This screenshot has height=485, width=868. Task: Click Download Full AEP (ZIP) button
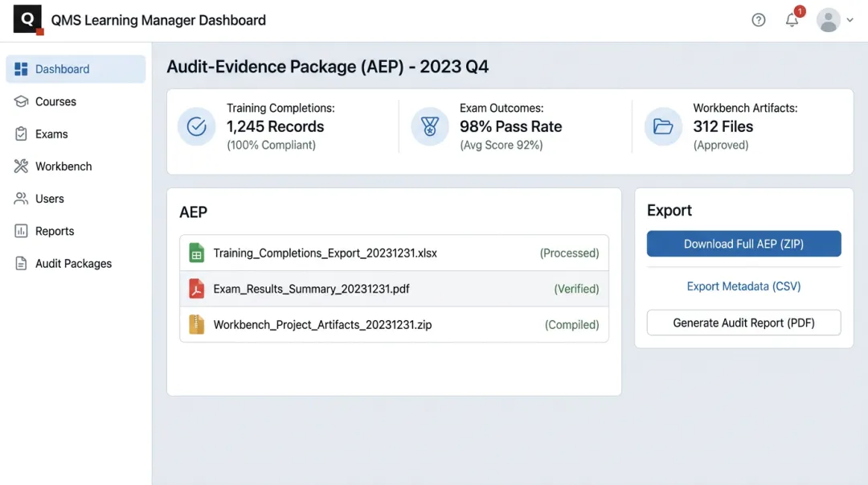point(743,244)
